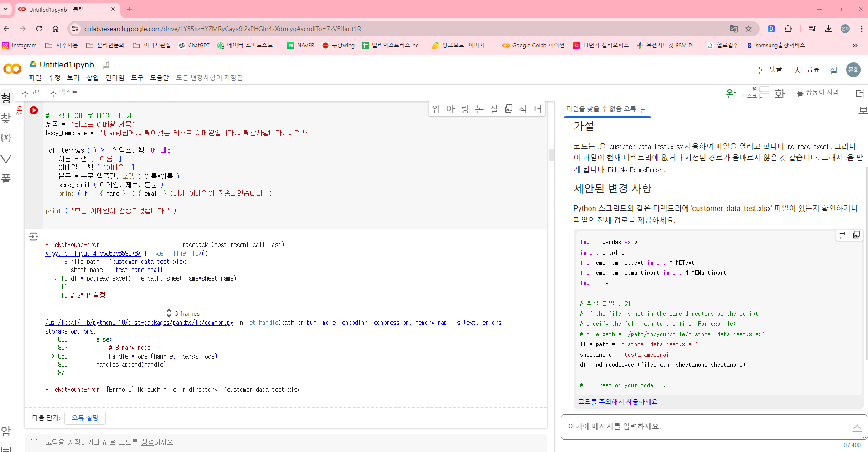Open cell editor settings icon 설 in cell toolbar
This screenshot has width=868, height=452.
coord(494,108)
